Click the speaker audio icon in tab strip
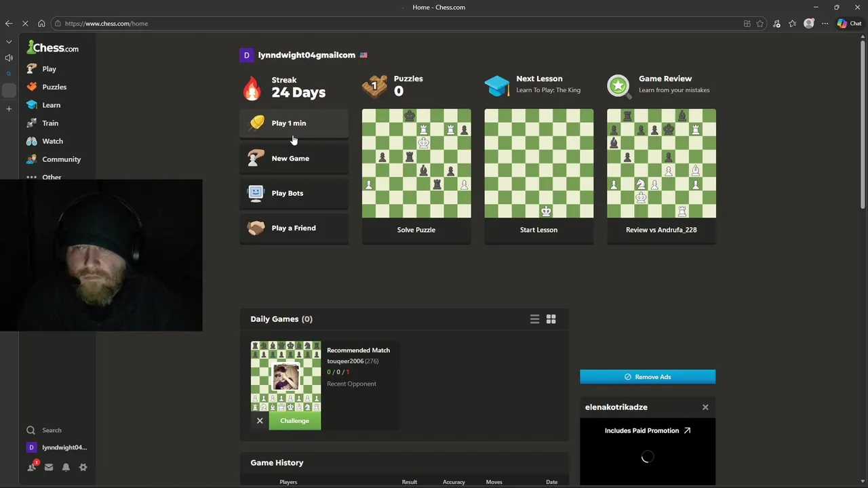Image resolution: width=868 pixels, height=488 pixels. pos(9,58)
